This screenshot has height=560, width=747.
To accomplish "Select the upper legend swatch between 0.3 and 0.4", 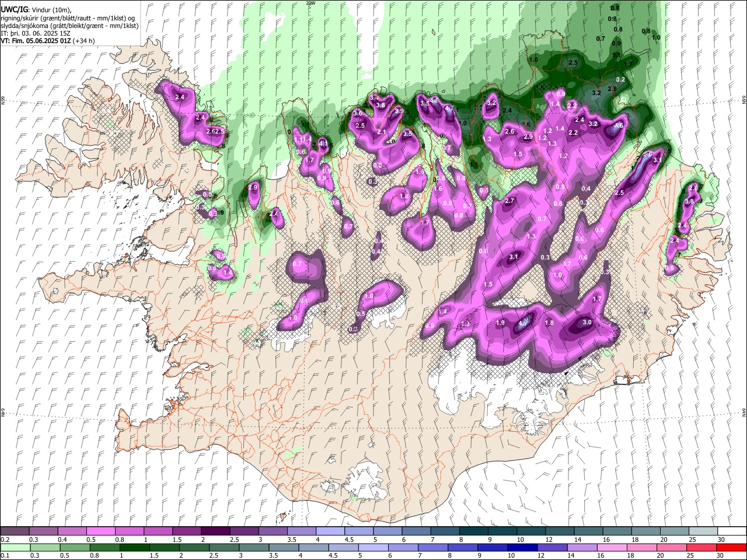I will pos(43,531).
